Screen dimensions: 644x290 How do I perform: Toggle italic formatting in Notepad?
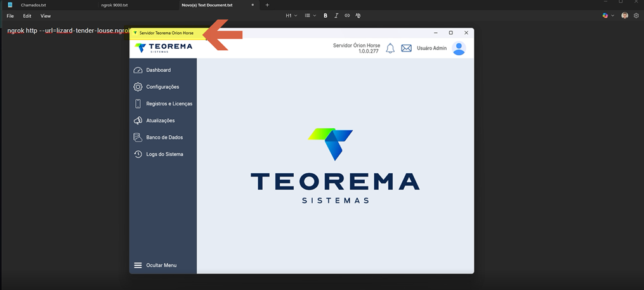click(336, 16)
